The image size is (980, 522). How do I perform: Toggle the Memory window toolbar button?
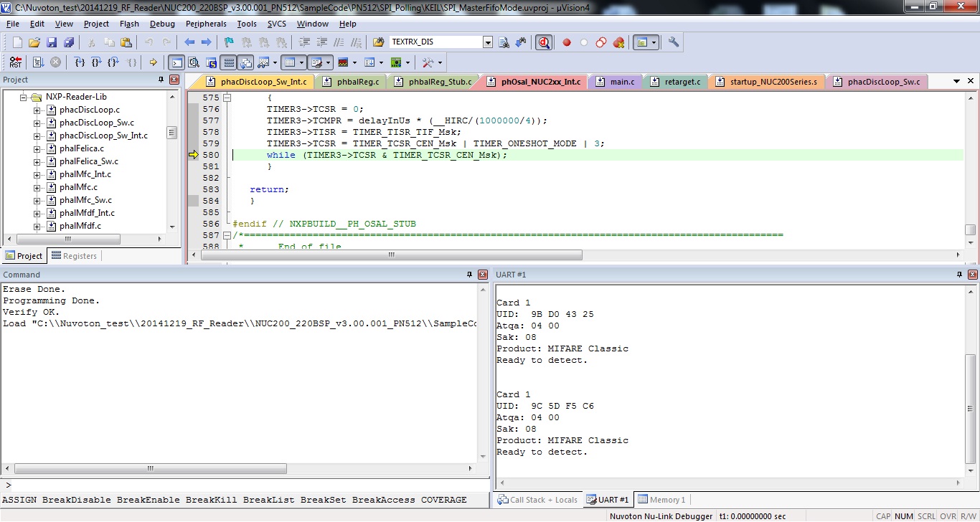[289, 62]
